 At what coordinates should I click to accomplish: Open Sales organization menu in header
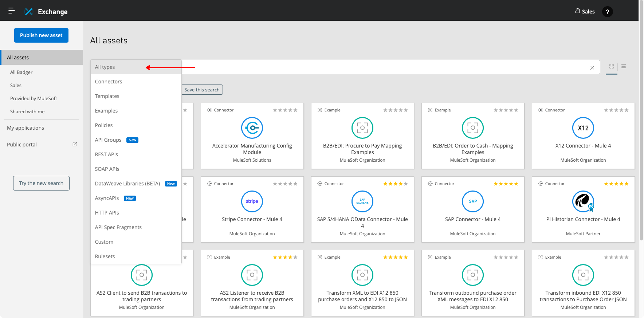pyautogui.click(x=585, y=12)
